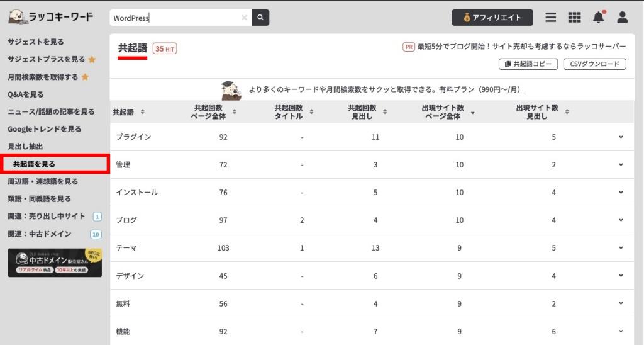Open 関連：中古ドメイン in sidebar
Viewport: 644px width, 345px height.
(x=40, y=234)
